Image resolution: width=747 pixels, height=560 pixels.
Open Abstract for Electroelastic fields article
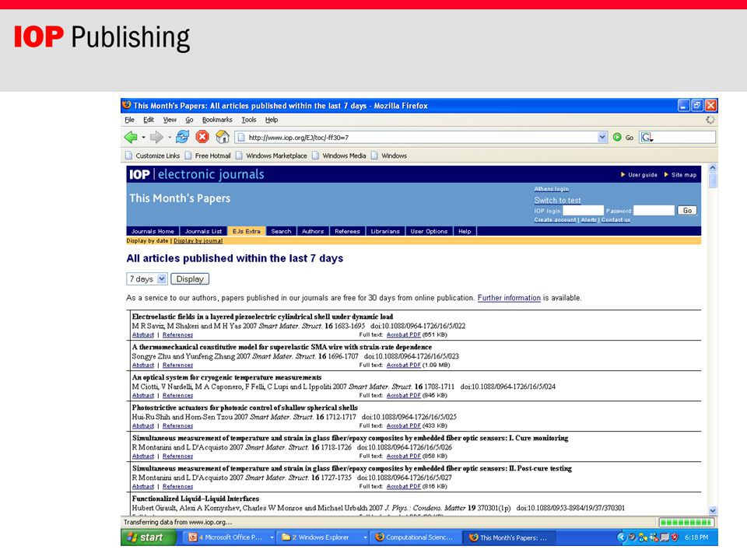143,335
